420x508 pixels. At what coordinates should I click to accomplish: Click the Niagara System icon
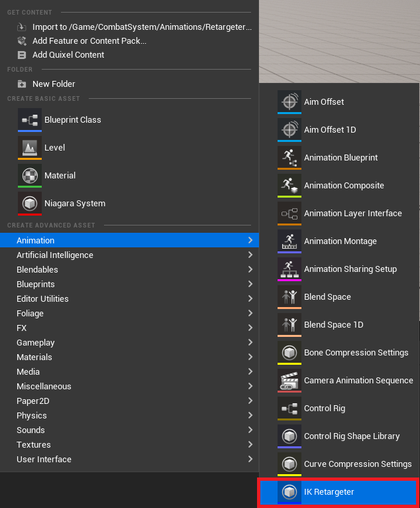coord(30,204)
